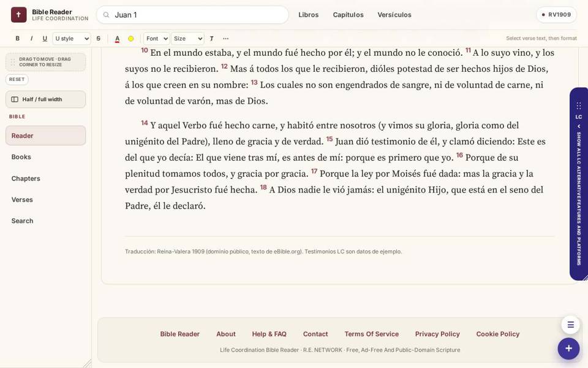
Task: Open the U style dropdown
Action: pos(72,38)
